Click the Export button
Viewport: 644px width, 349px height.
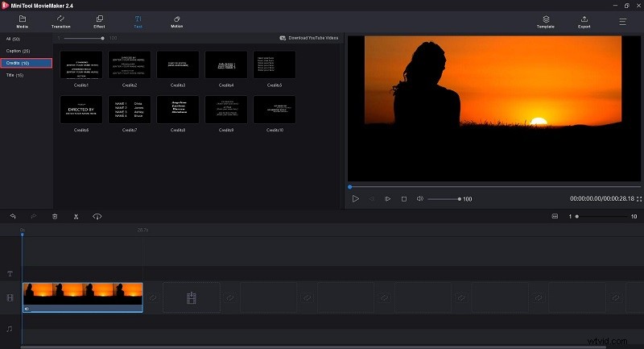pyautogui.click(x=584, y=22)
